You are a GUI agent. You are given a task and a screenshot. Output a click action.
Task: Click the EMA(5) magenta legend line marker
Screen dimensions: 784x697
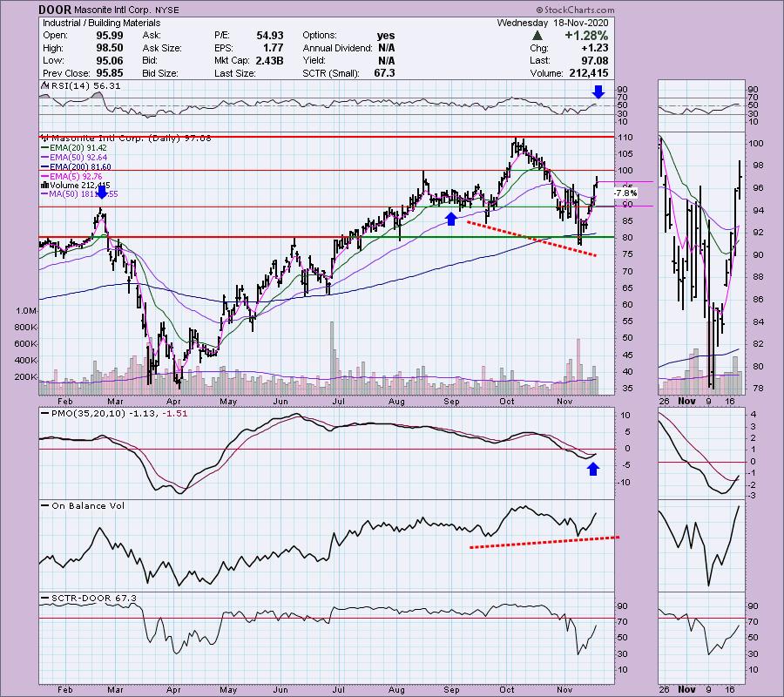pos(45,177)
